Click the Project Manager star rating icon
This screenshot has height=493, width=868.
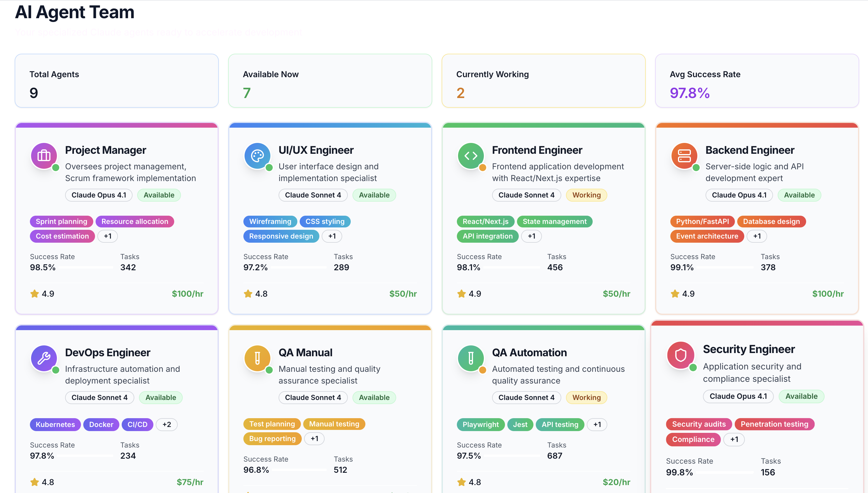(x=35, y=293)
